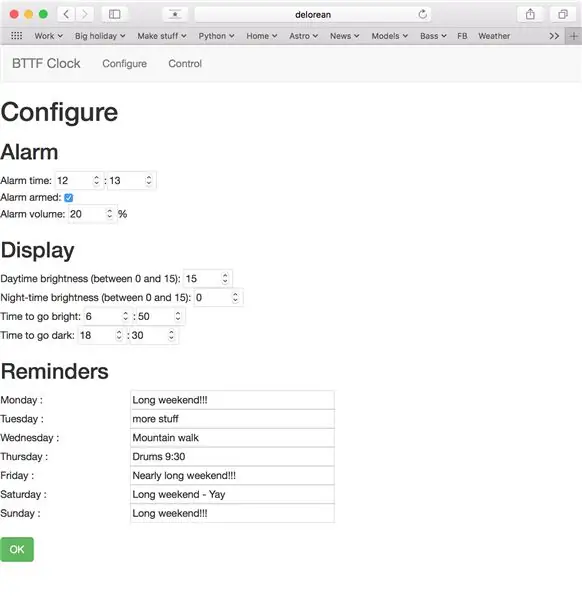Switch to the Control nav tab

click(x=185, y=64)
